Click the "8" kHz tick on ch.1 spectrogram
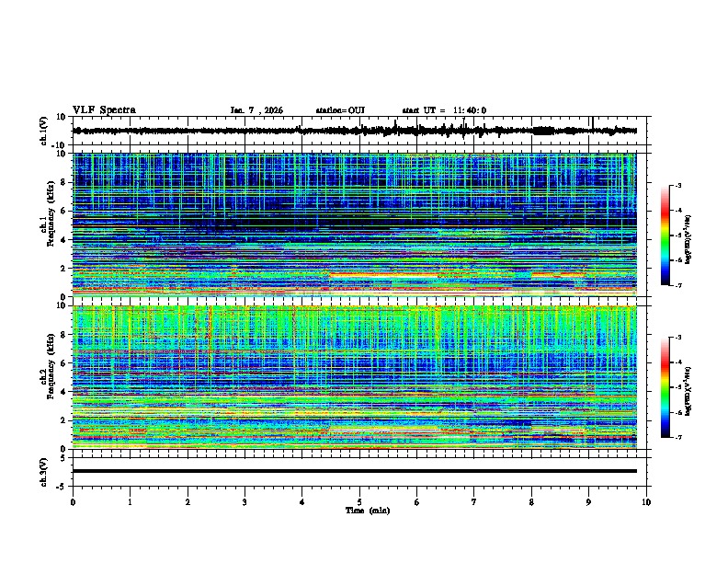728x563 pixels. tap(63, 182)
